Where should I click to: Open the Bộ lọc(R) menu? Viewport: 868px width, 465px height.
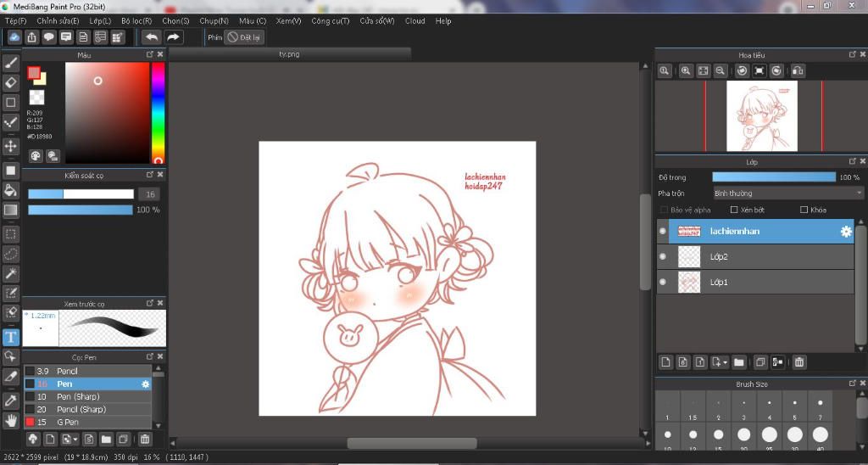136,21
